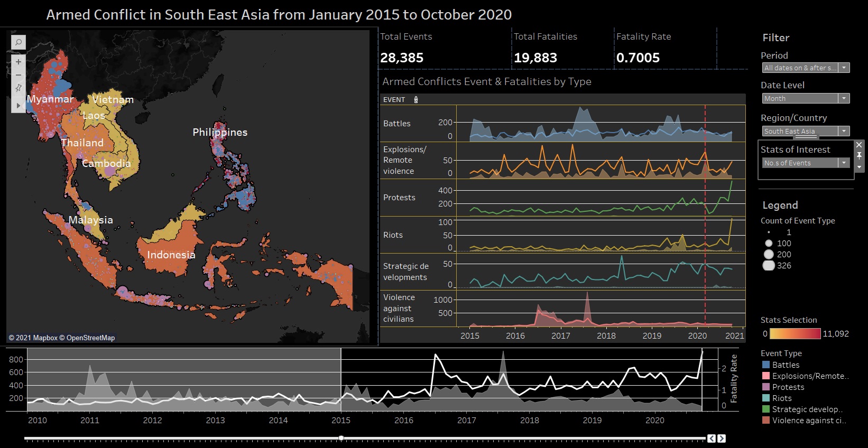The width and height of the screenshot is (868, 448).
Task: Select Riots row label in chart
Action: 393,235
